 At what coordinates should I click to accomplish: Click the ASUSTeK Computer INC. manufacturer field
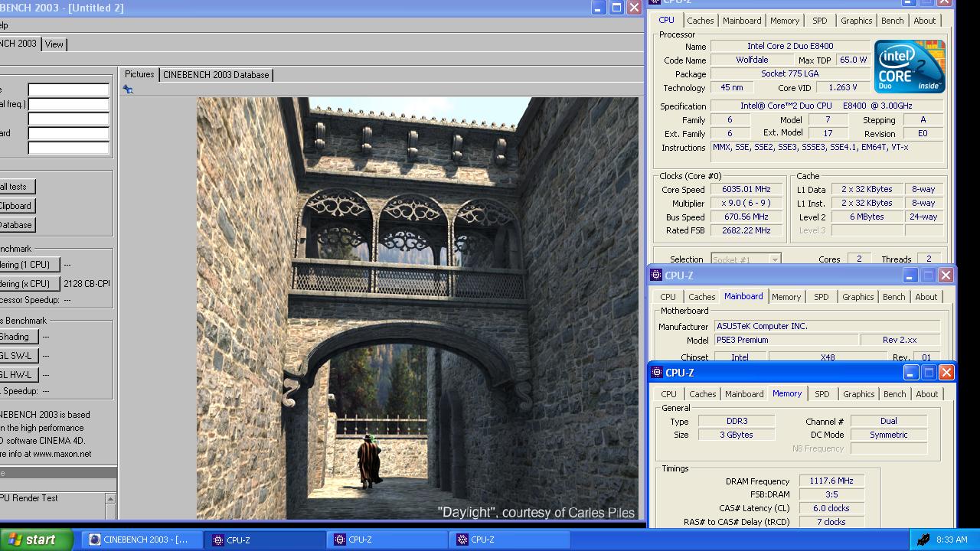point(827,326)
